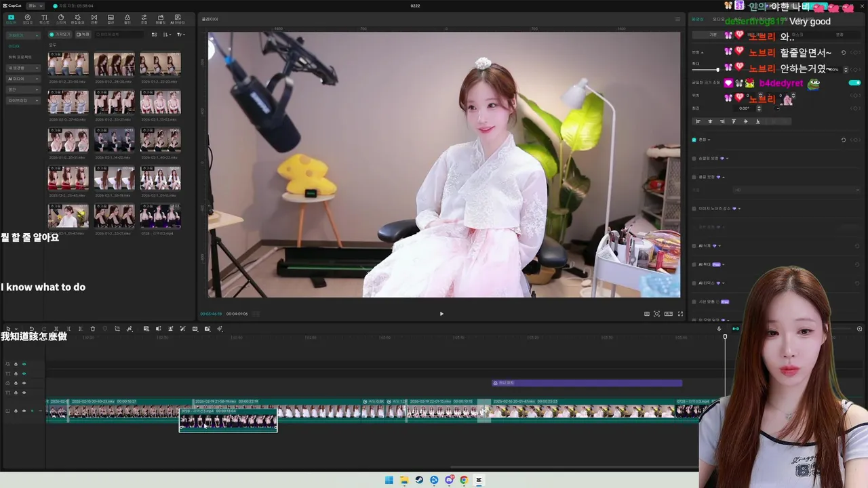Click the crop icon in timeline toolbar
This screenshot has height=488, width=868.
point(117,329)
